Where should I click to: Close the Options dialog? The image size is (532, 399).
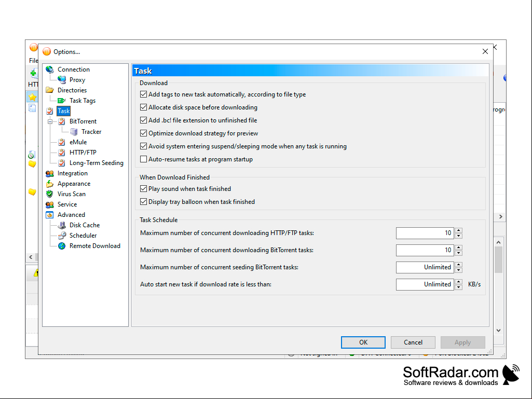click(x=485, y=51)
